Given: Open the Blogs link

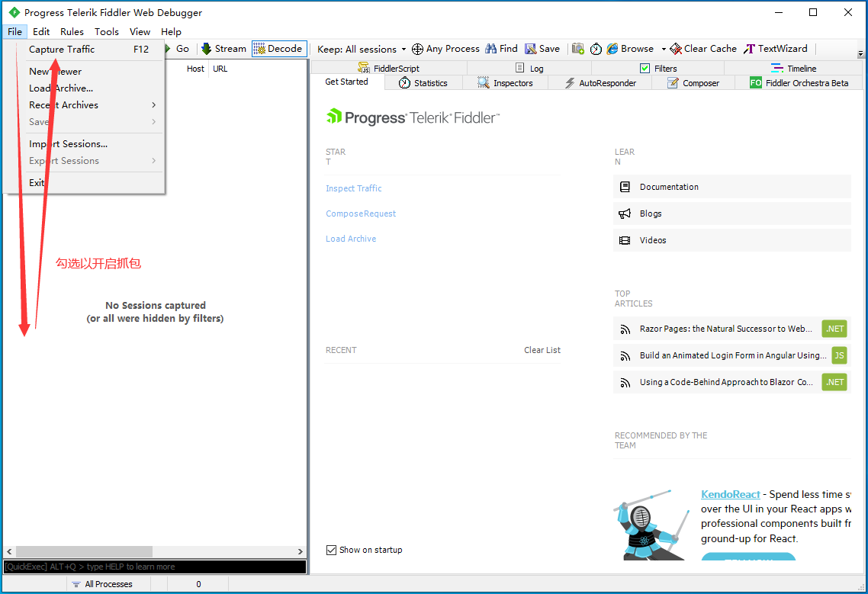Looking at the screenshot, I should 731,214.
